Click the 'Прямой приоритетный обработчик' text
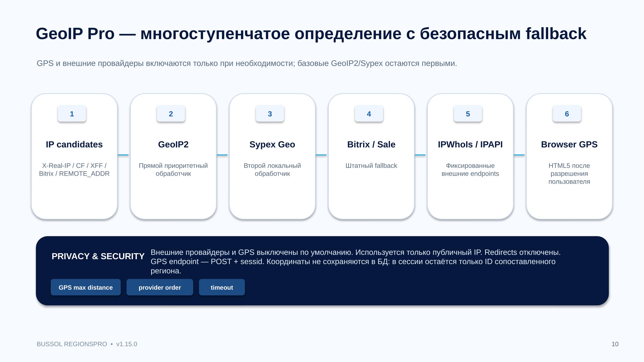The height and width of the screenshot is (362, 644). (x=173, y=170)
